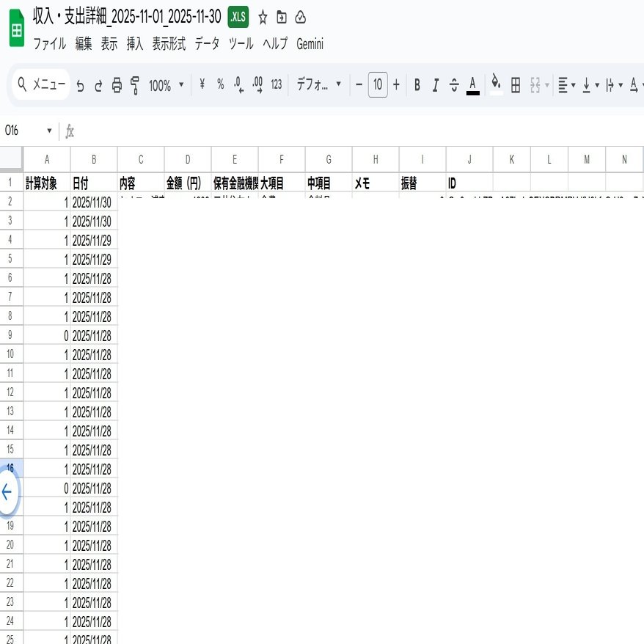644x644 pixels.
Task: Open the データ menu
Action: tap(207, 43)
